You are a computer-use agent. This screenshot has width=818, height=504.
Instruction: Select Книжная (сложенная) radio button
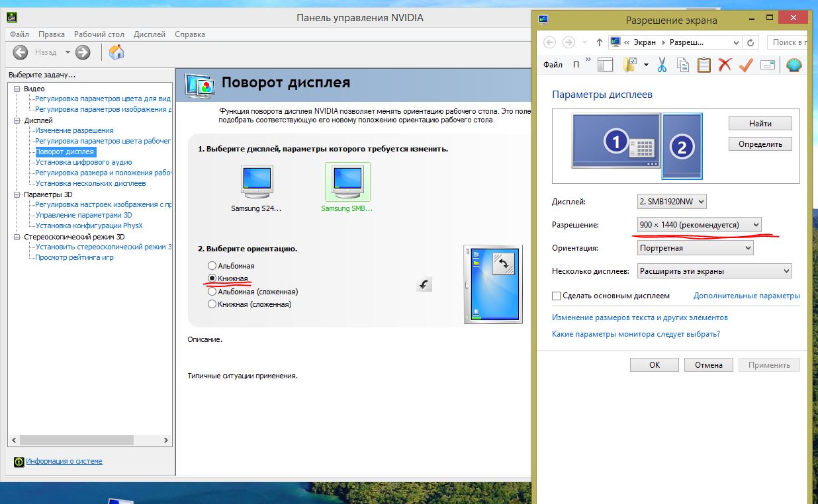[212, 304]
